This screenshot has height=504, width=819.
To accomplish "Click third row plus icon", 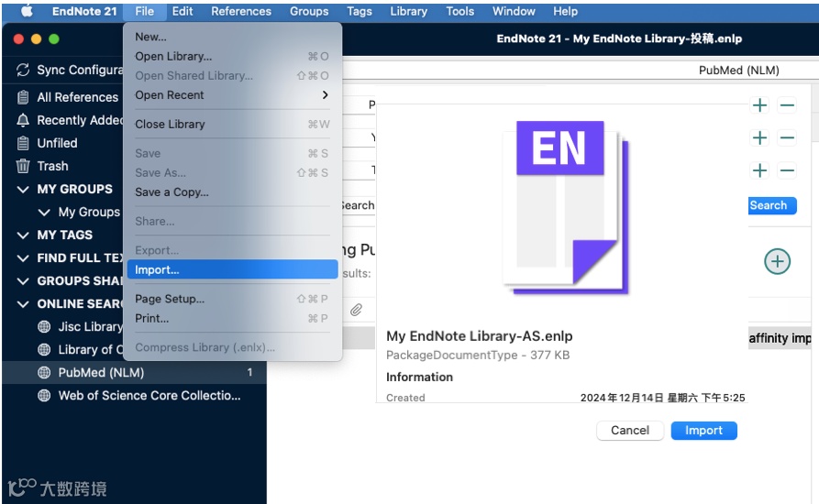I will click(x=760, y=170).
